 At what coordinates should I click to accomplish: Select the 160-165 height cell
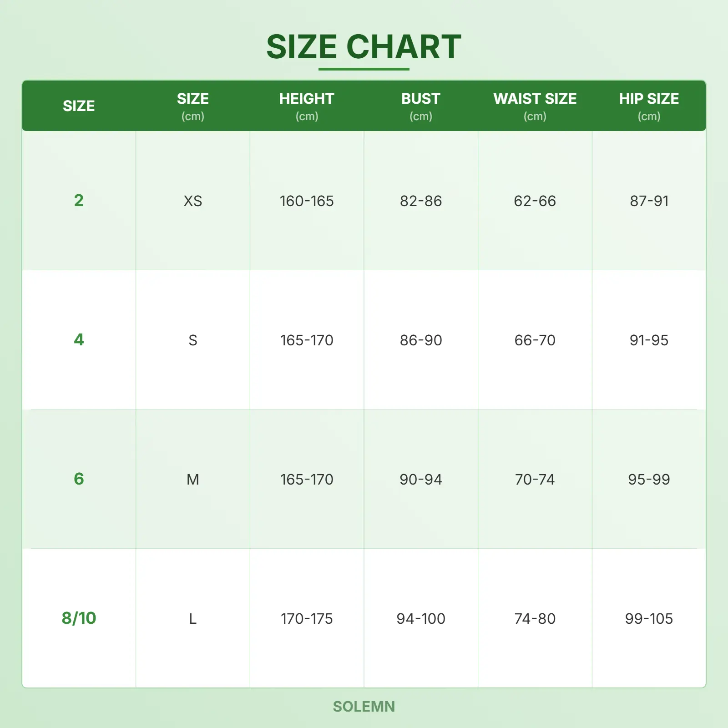click(307, 201)
